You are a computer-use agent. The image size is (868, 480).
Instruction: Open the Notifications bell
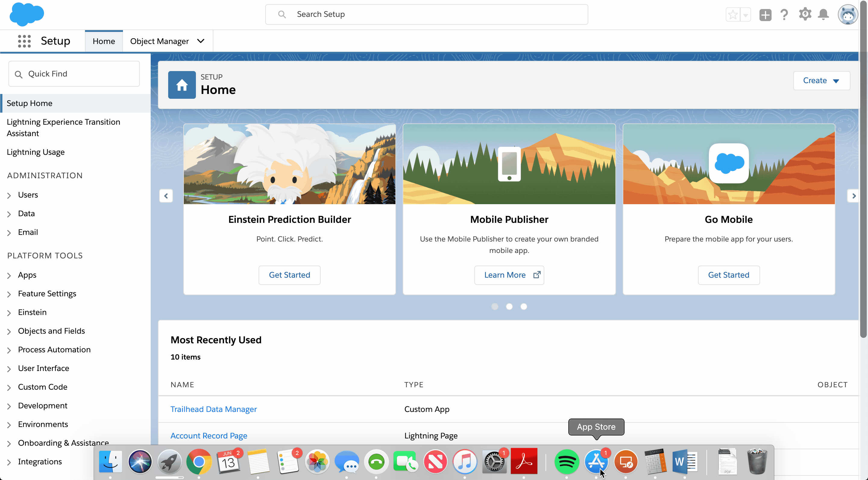pyautogui.click(x=823, y=14)
